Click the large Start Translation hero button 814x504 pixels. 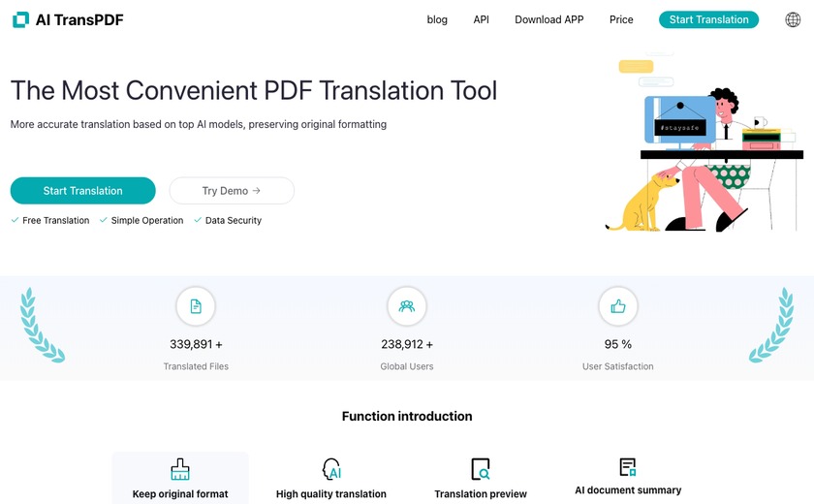click(83, 191)
